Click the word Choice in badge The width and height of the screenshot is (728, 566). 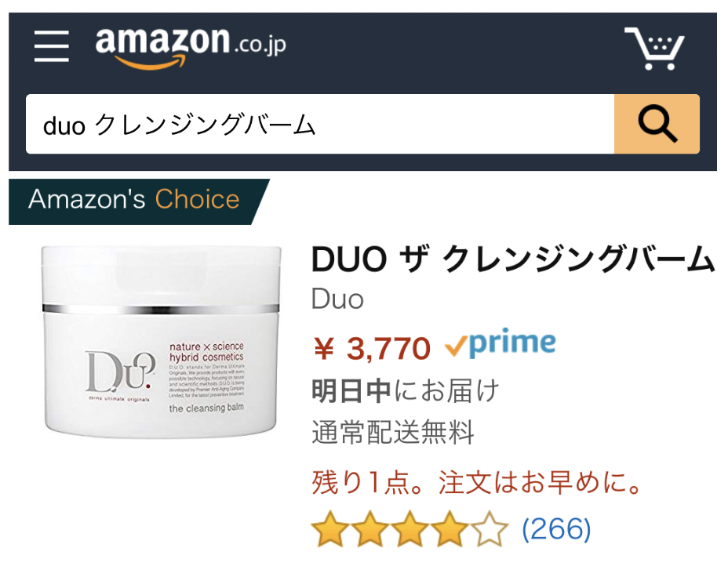pyautogui.click(x=198, y=199)
